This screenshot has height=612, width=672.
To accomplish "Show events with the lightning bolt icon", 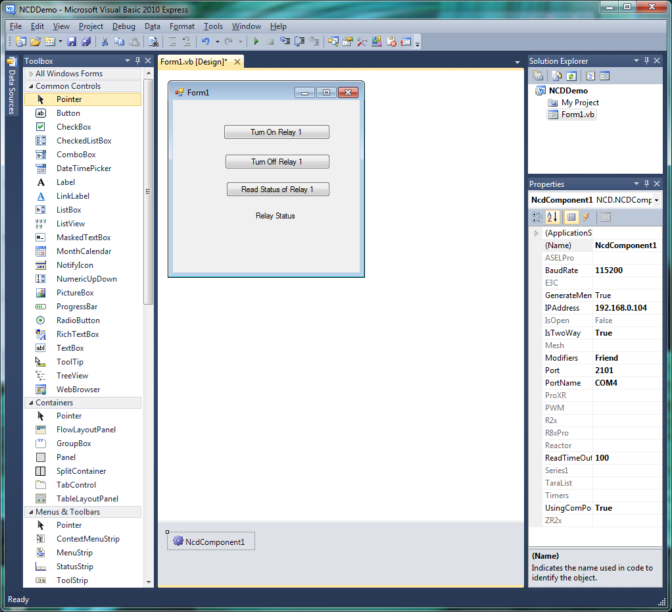I will pos(587,217).
